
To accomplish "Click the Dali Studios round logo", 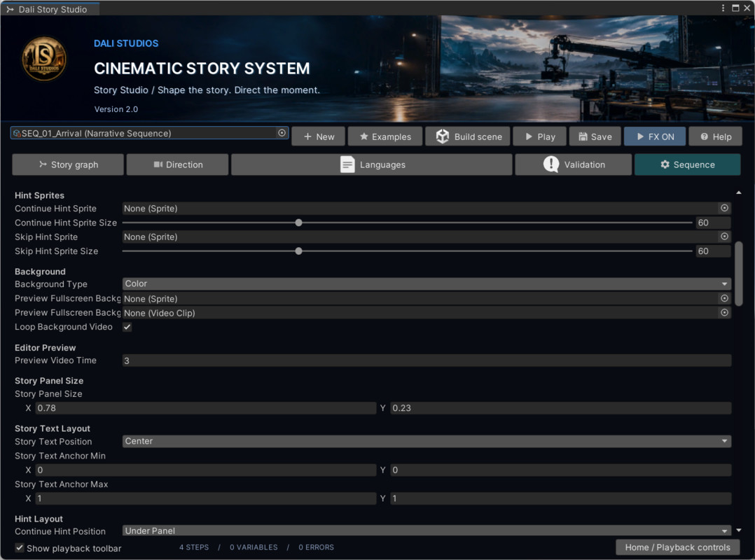I will click(x=44, y=59).
